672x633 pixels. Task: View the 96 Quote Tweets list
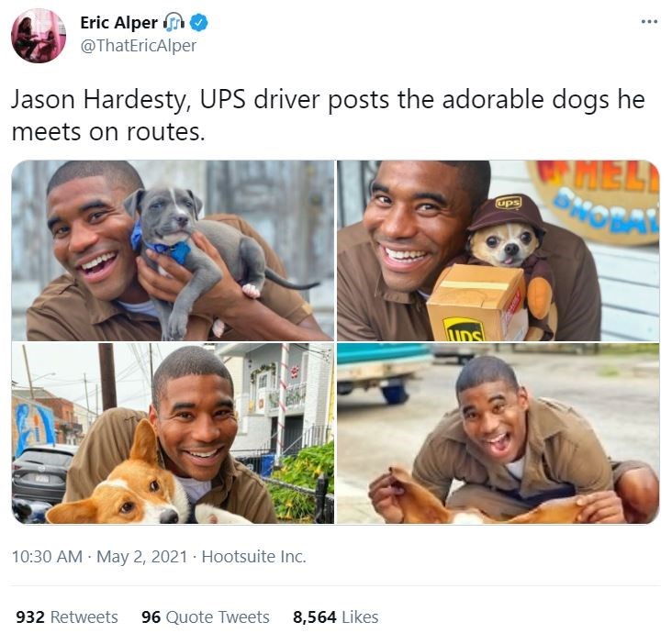206,617
